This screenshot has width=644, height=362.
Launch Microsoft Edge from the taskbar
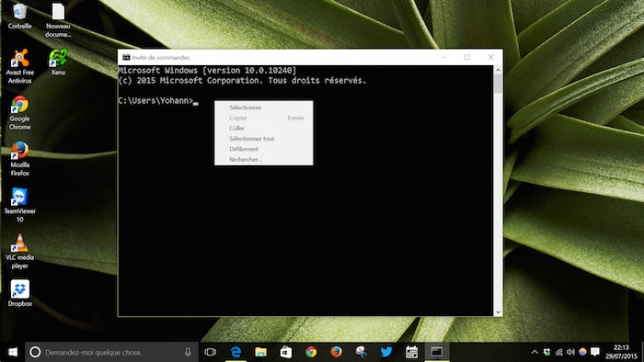click(236, 352)
